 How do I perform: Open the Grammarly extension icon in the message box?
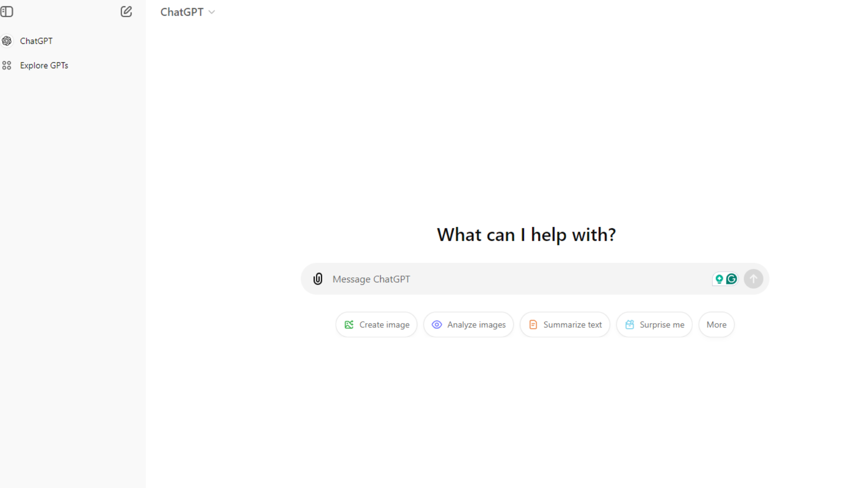point(731,279)
